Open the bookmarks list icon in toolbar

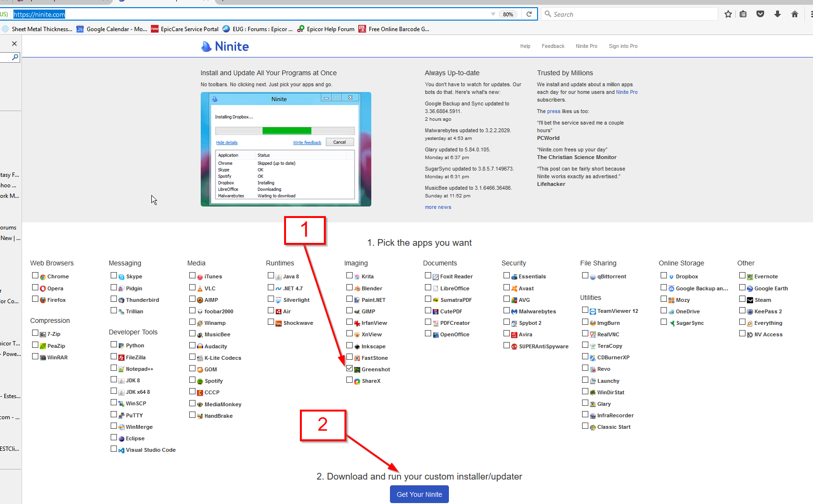pyautogui.click(x=743, y=14)
